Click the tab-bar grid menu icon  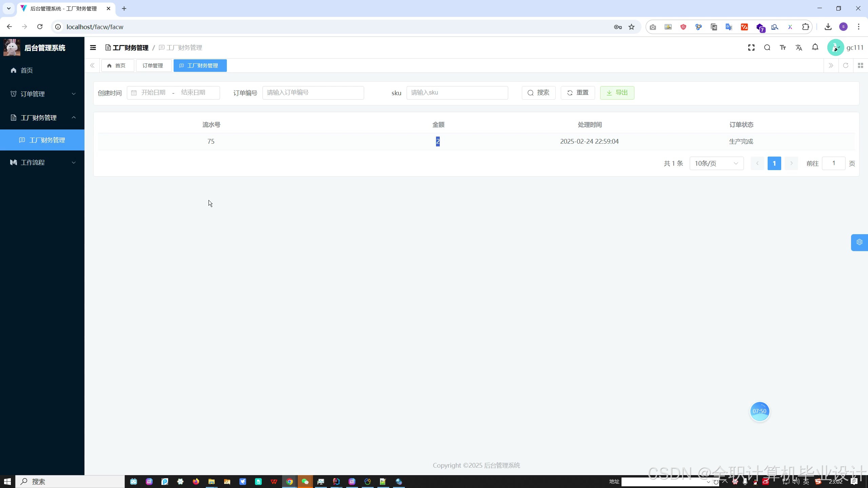tap(861, 65)
